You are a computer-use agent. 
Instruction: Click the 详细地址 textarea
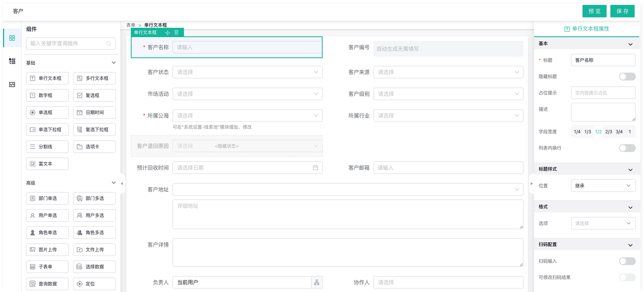coord(348,214)
